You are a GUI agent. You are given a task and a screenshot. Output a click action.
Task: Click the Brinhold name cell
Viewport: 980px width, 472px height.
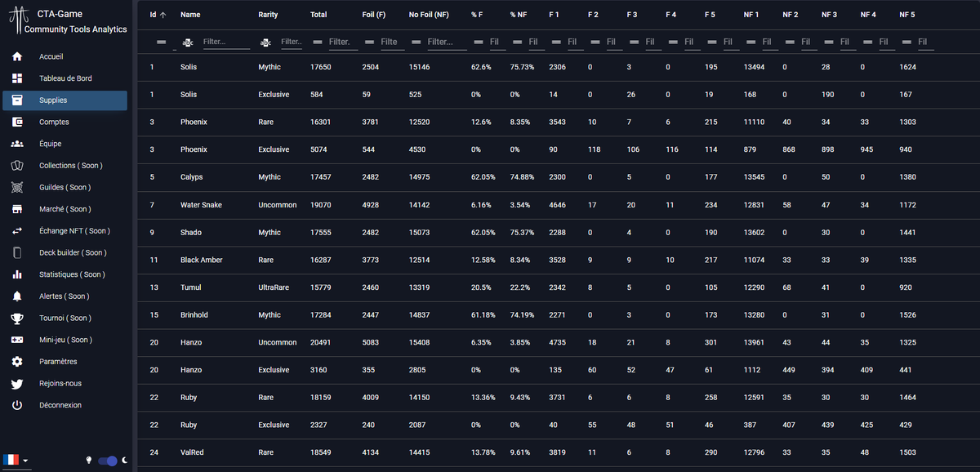pyautogui.click(x=194, y=315)
